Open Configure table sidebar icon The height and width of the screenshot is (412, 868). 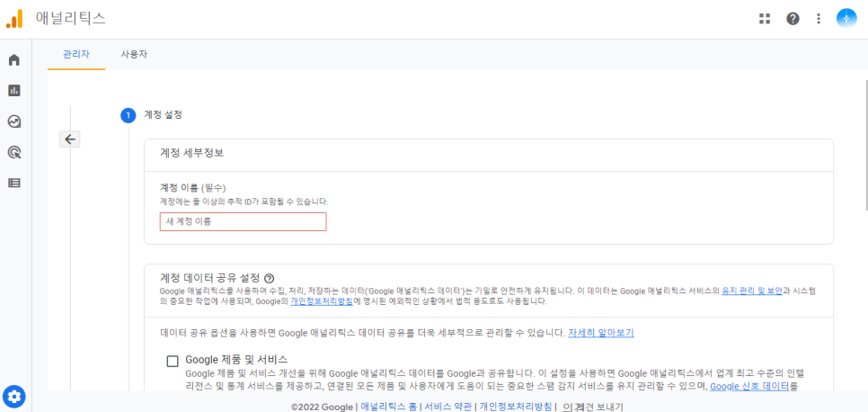pos(14,183)
